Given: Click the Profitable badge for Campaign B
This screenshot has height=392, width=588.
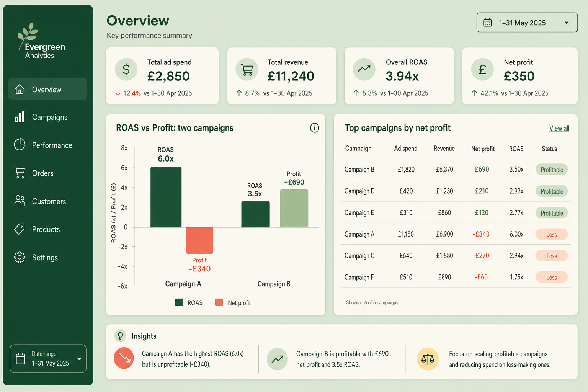Looking at the screenshot, I should [552, 170].
